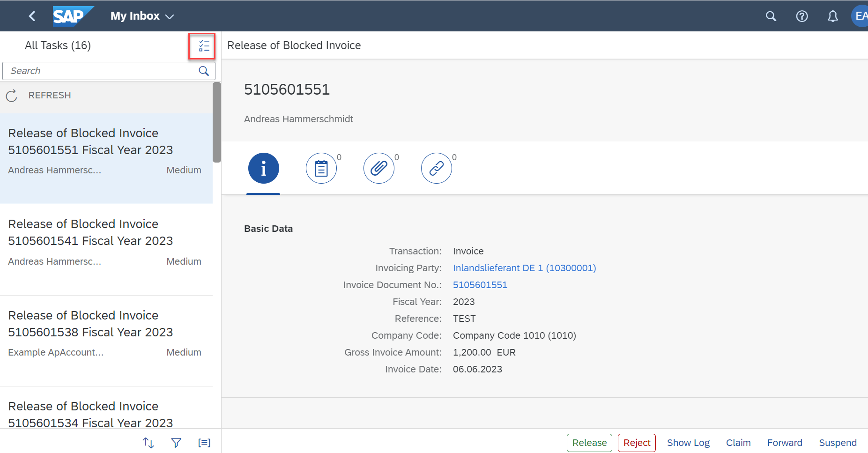Open search in the top header

point(771,16)
